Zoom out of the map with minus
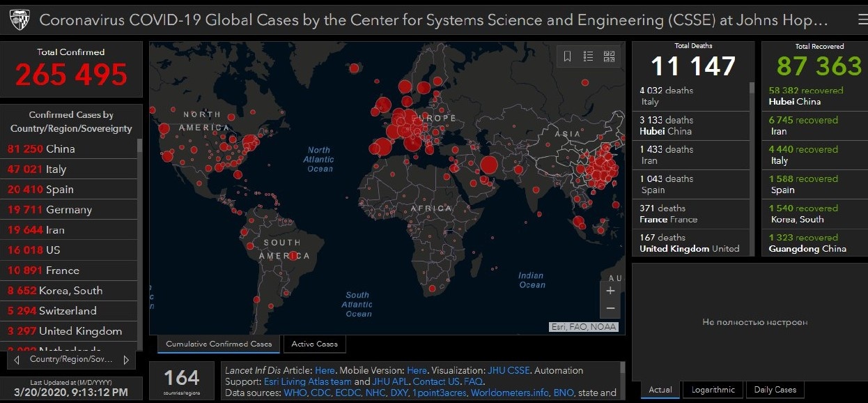The image size is (868, 403). point(610,308)
